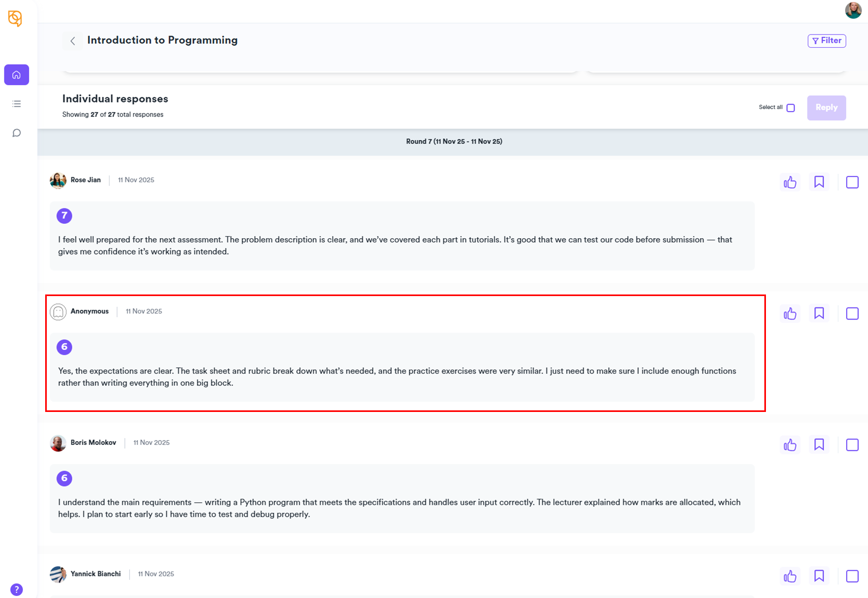Bookmark Yannick Bianchi's response
This screenshot has height=598, width=868.
(x=819, y=576)
